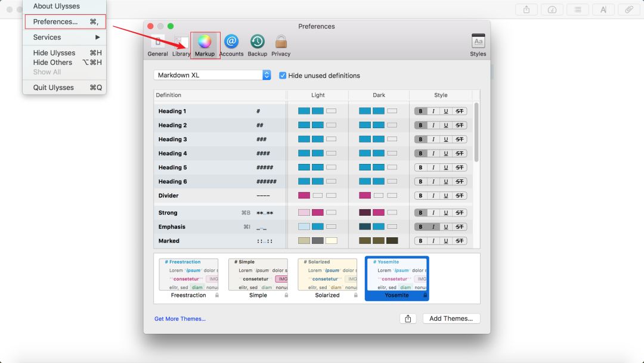Click Heading 1 first Light color swatch
This screenshot has width=644, height=363.
[x=304, y=111]
